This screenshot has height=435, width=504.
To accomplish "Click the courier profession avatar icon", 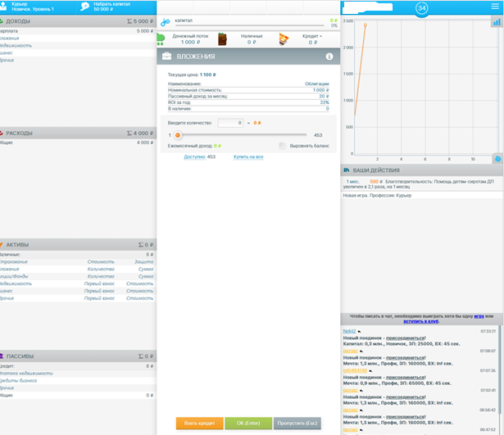I will click(x=3, y=7).
